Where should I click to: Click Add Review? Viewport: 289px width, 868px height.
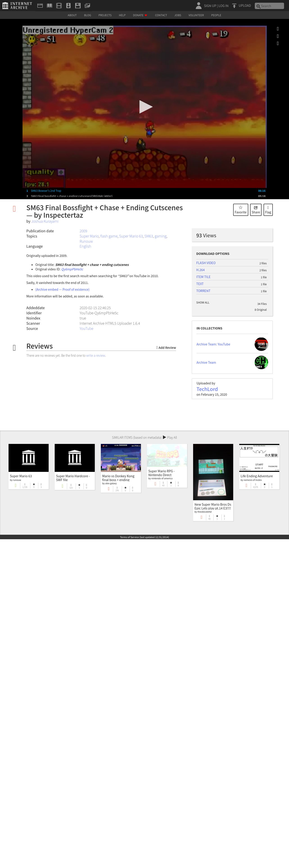pos(166,348)
